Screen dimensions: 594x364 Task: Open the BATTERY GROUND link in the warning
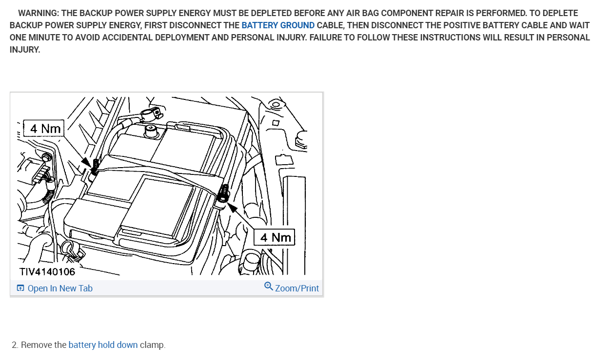pos(278,25)
